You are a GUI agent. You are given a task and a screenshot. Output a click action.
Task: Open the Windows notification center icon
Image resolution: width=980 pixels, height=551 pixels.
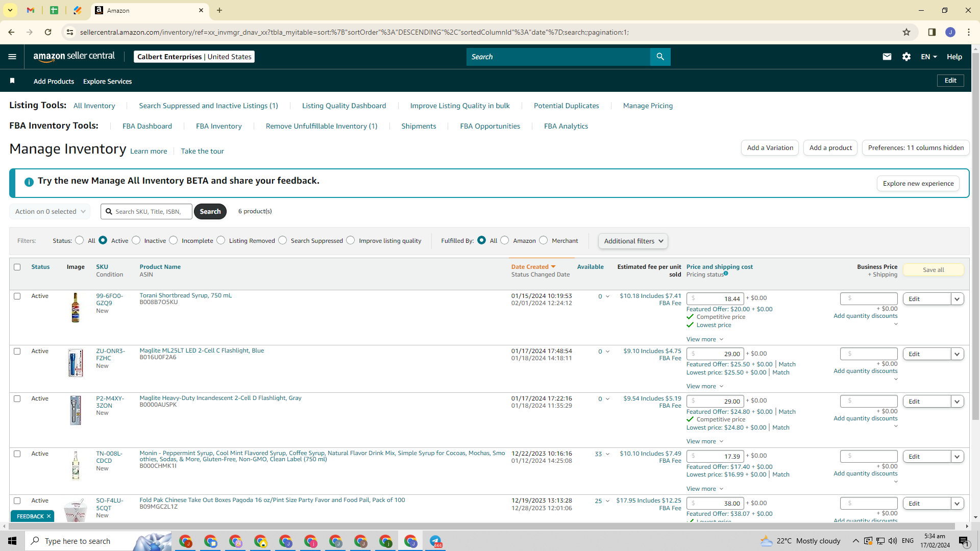(x=964, y=541)
